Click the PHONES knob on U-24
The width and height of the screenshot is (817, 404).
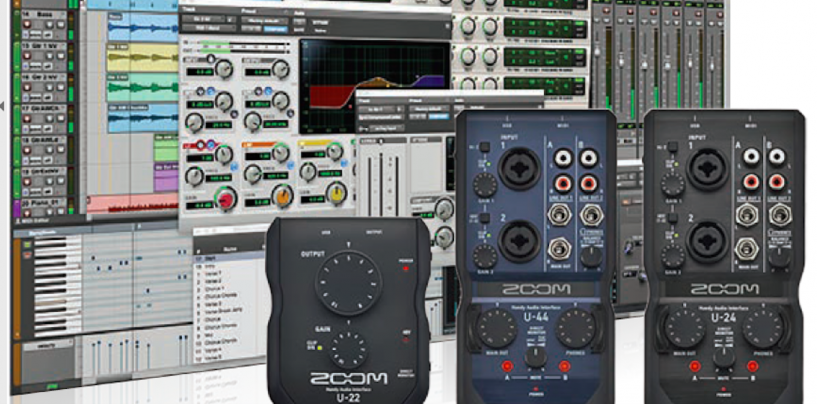pos(763,328)
